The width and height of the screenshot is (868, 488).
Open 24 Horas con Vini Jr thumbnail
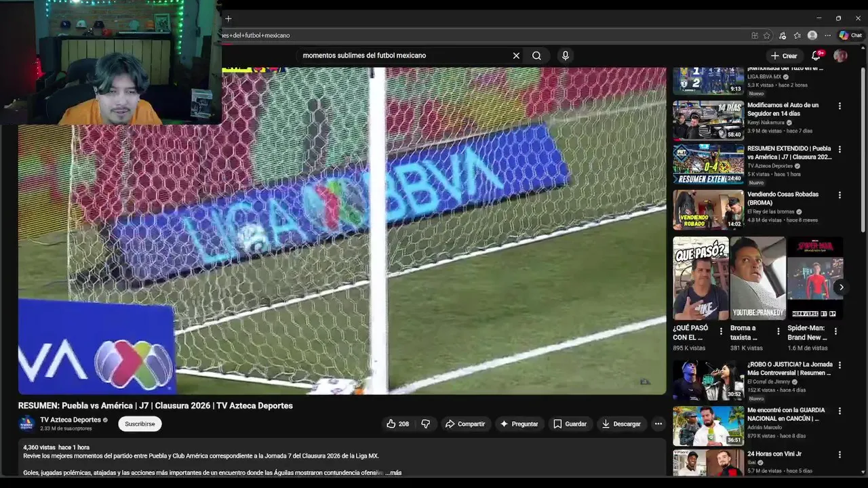pyautogui.click(x=708, y=463)
